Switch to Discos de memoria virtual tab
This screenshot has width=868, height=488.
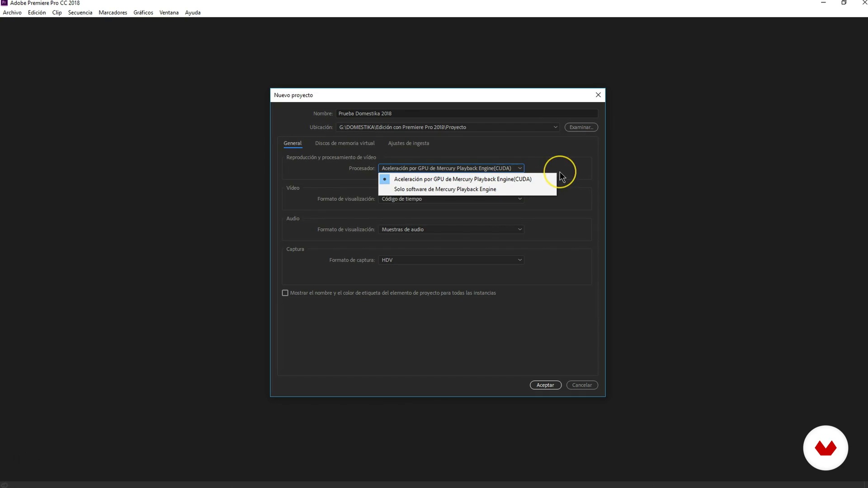(344, 143)
